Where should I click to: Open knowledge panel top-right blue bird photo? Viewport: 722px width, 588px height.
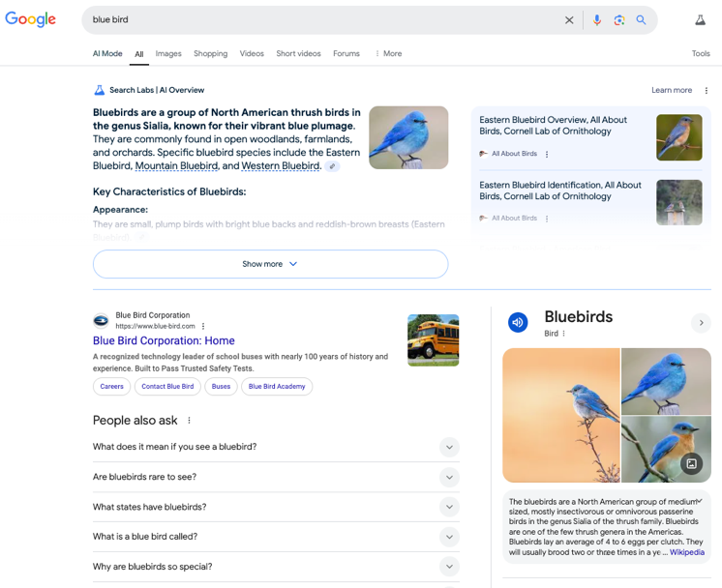tap(666, 381)
